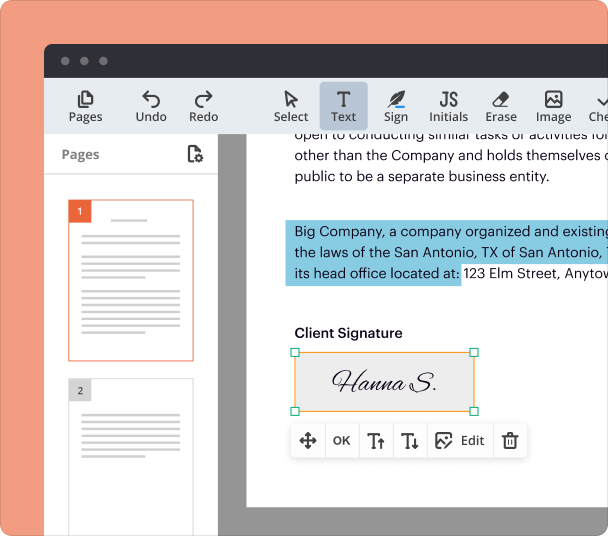Open the Pages tool in toolbar
Image resolution: width=608 pixels, height=536 pixels.
coord(85,106)
